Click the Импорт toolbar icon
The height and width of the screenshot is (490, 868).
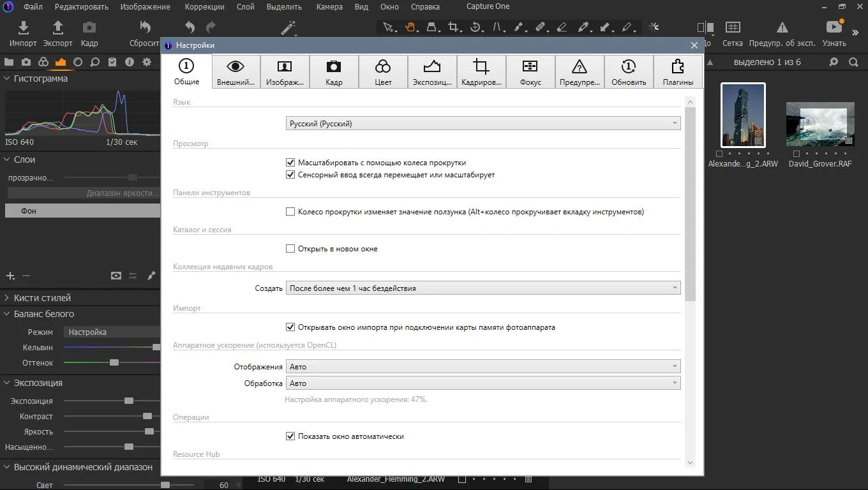23,27
